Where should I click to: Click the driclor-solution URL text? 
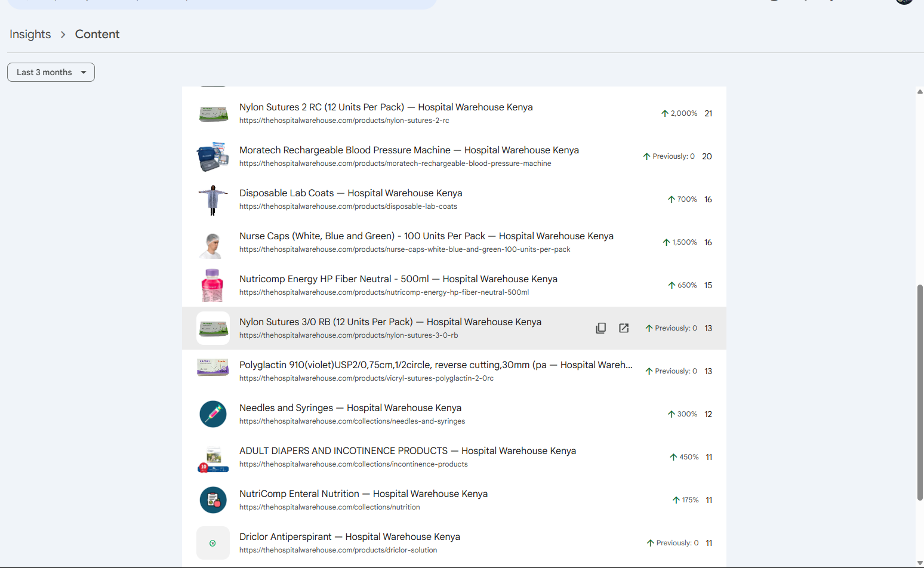pos(338,550)
